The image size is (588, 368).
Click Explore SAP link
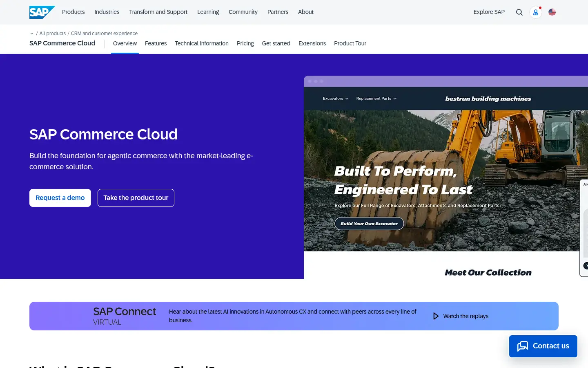coord(489,12)
